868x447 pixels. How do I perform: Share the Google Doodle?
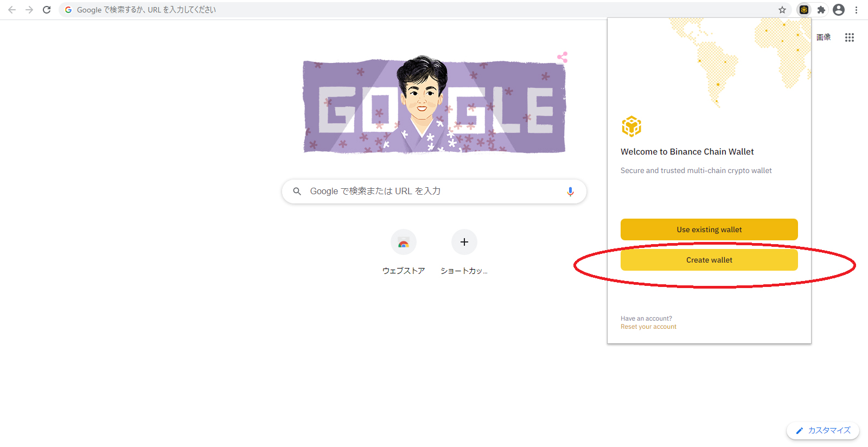(562, 57)
